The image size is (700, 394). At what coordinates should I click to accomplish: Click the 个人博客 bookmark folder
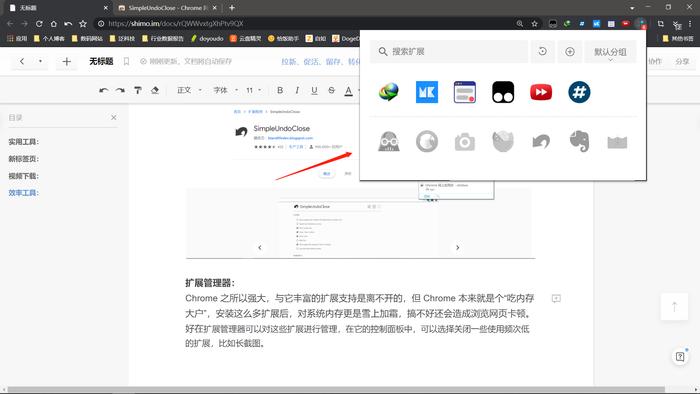[x=49, y=38]
